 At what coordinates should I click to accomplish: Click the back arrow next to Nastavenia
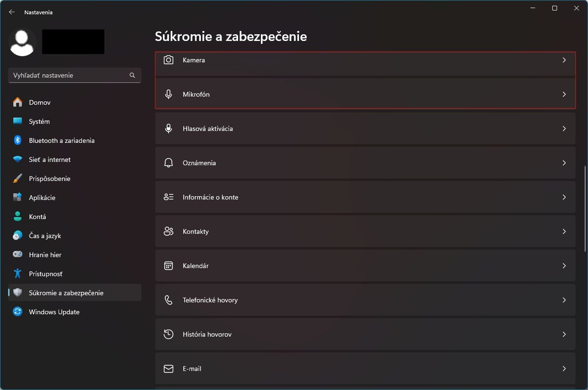(x=12, y=12)
